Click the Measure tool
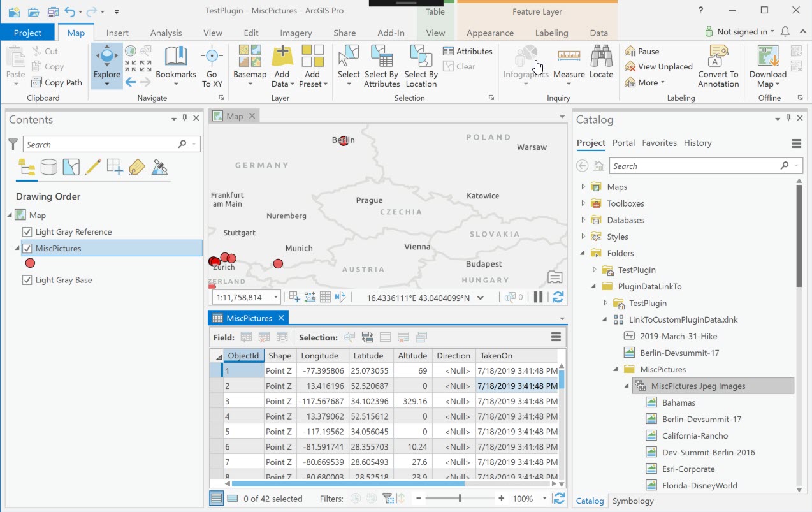Image resolution: width=812 pixels, height=512 pixels. pyautogui.click(x=569, y=66)
